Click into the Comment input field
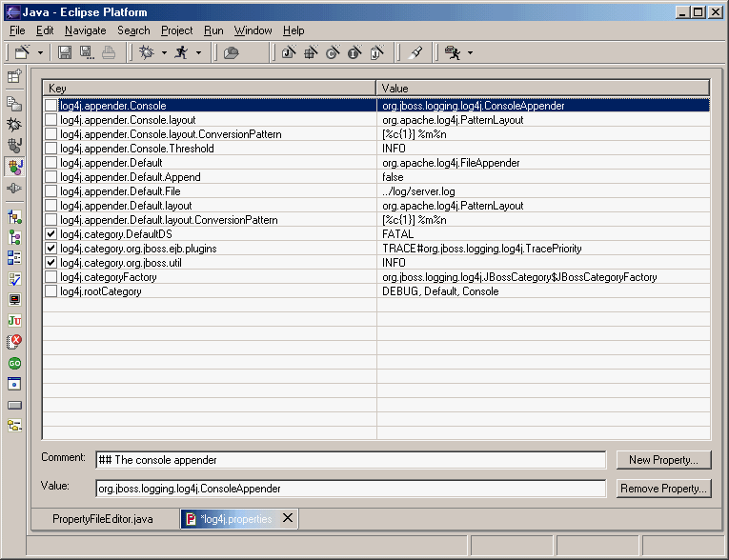Screen dimensions: 729x560 (x=351, y=460)
